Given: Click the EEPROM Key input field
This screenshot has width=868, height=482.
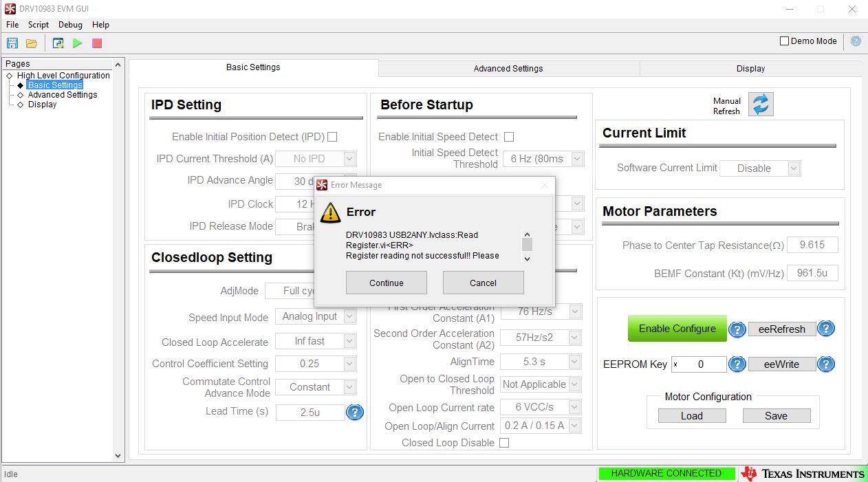Looking at the screenshot, I should 699,364.
